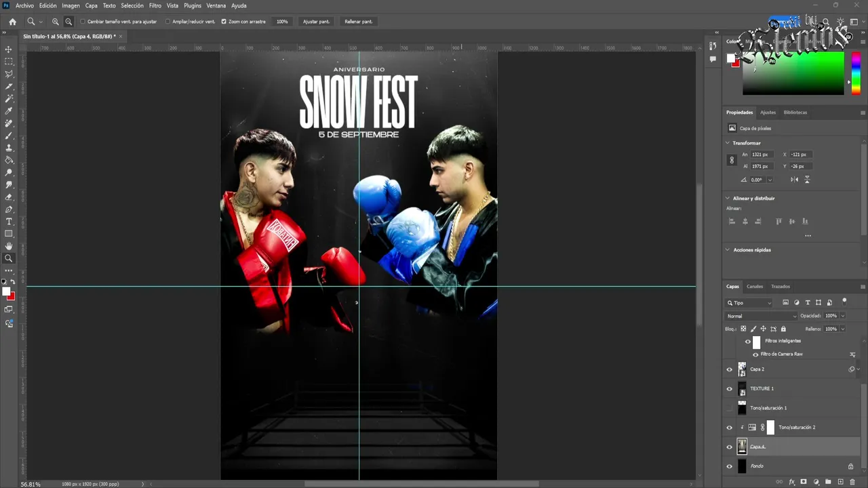Choose the Zoom In magnifier option
This screenshot has width=868, height=488.
click(x=56, y=22)
